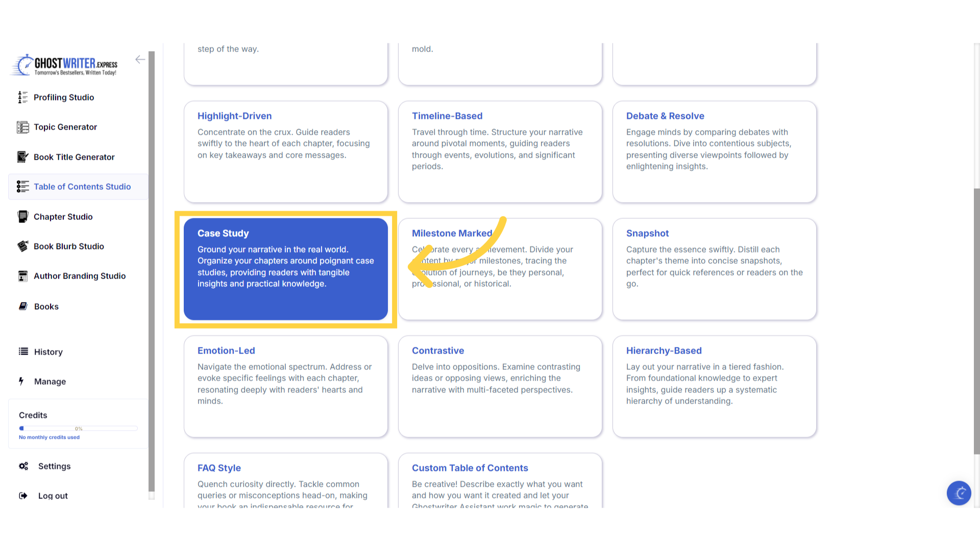Open the History menu item
Viewport: 980px width, 551px height.
48,352
